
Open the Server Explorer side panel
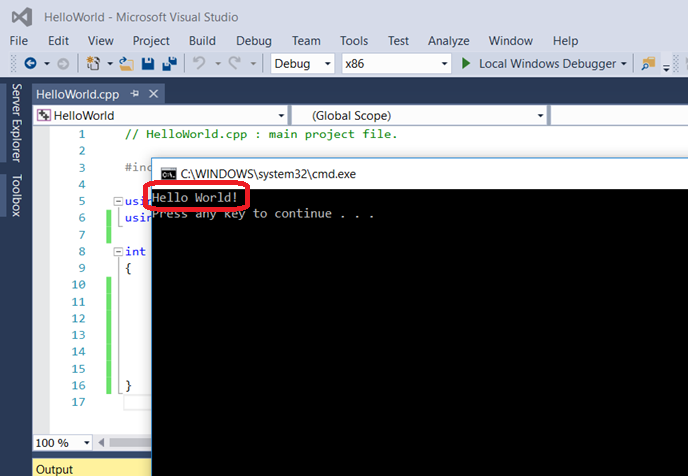coord(16,123)
